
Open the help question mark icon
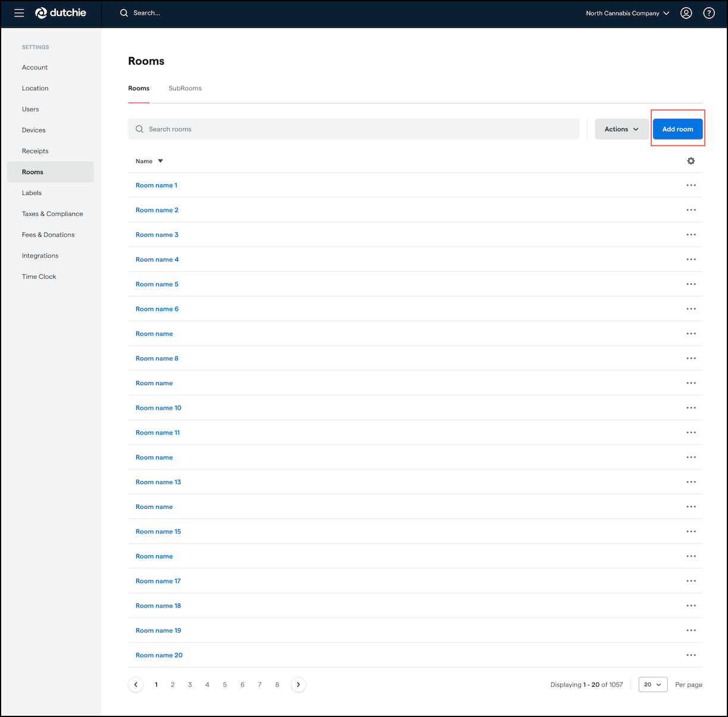coord(709,13)
